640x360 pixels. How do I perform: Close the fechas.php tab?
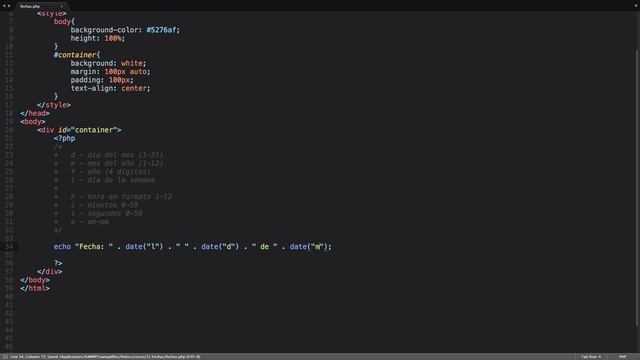pyautogui.click(x=62, y=6)
